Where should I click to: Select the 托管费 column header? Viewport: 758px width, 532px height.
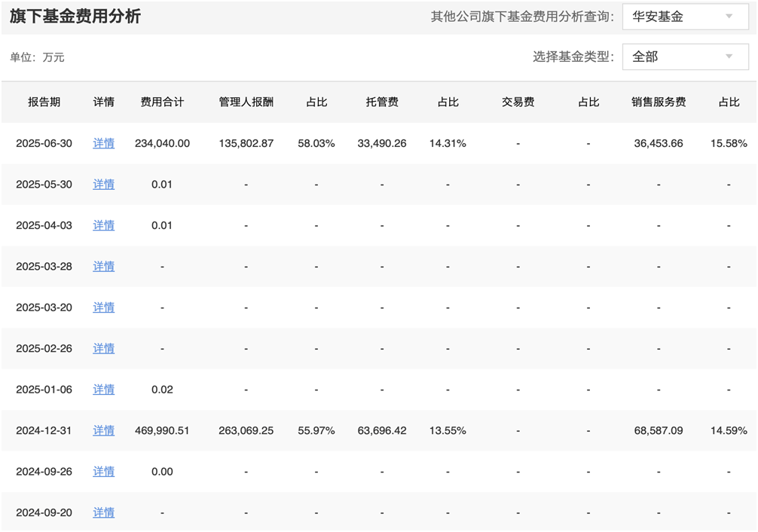(382, 102)
